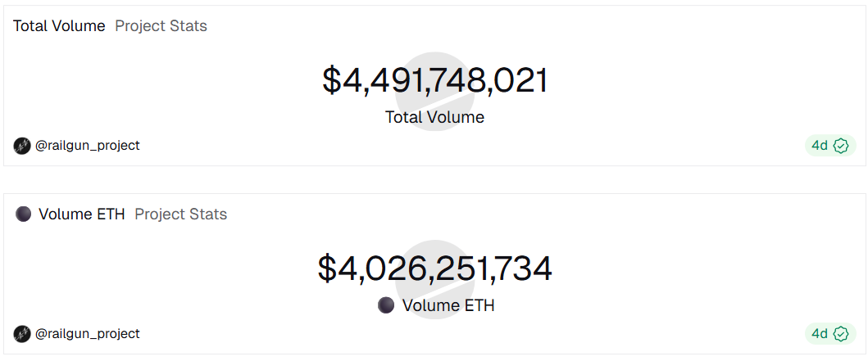Click the 4d freshness label in Total Volume card

tap(820, 146)
